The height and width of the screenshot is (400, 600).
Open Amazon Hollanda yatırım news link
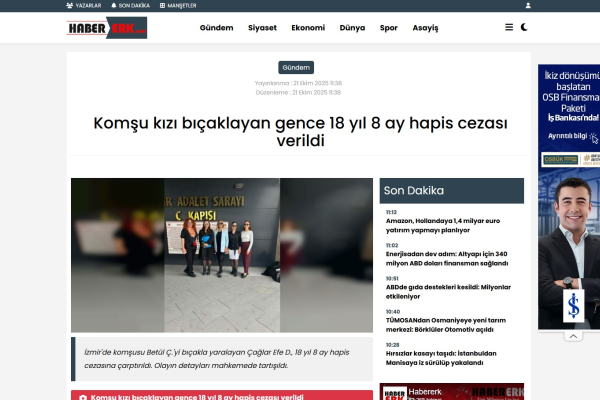443,225
